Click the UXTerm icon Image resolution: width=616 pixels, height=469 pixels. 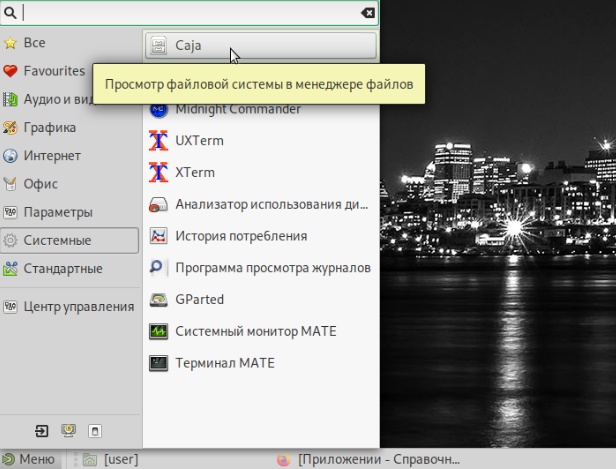click(158, 141)
